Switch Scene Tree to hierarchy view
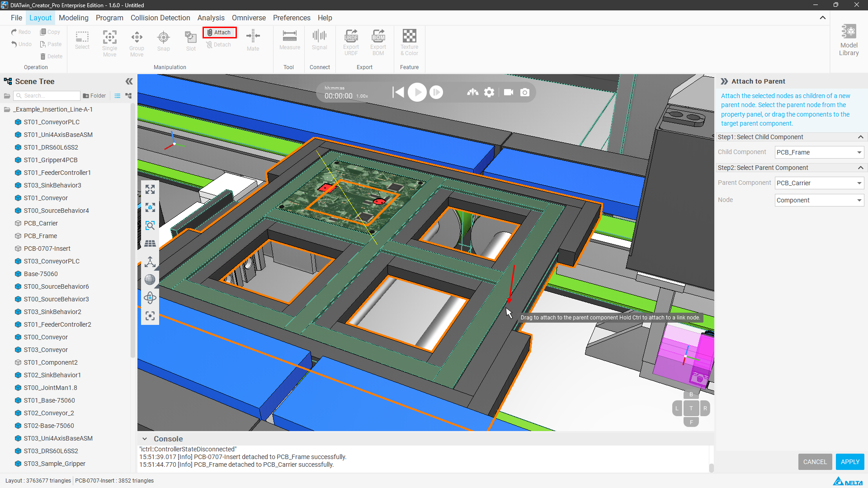 pyautogui.click(x=128, y=96)
